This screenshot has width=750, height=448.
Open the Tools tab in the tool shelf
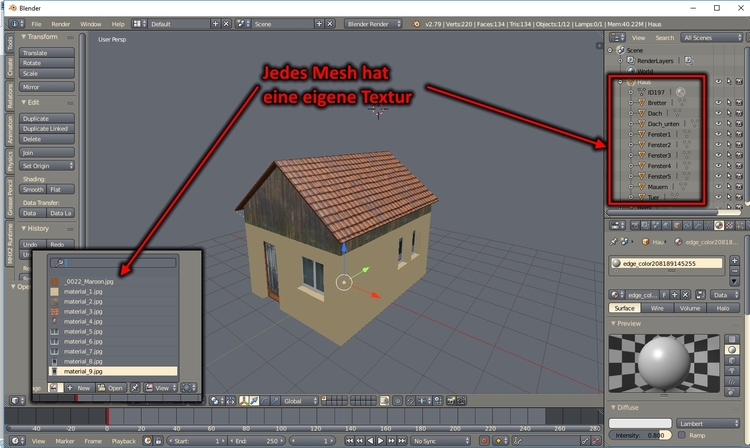point(10,44)
